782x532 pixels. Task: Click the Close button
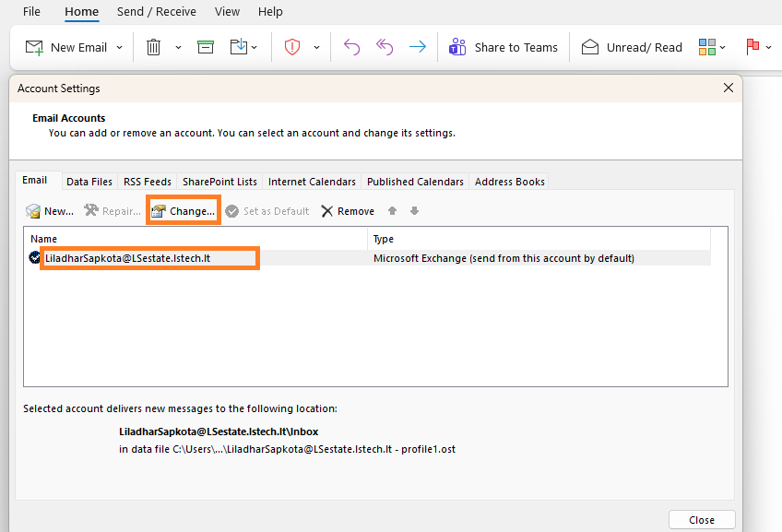(x=702, y=520)
